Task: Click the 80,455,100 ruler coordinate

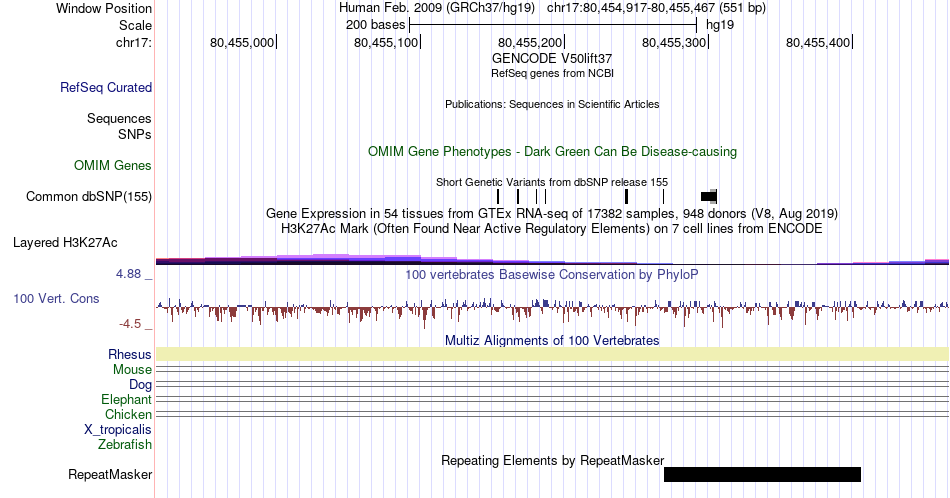Action: click(386, 42)
